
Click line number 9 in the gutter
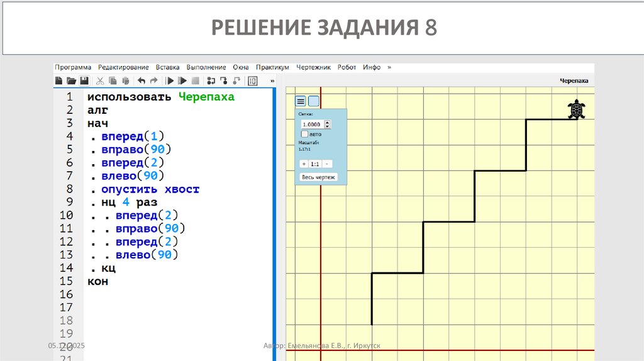(x=69, y=202)
